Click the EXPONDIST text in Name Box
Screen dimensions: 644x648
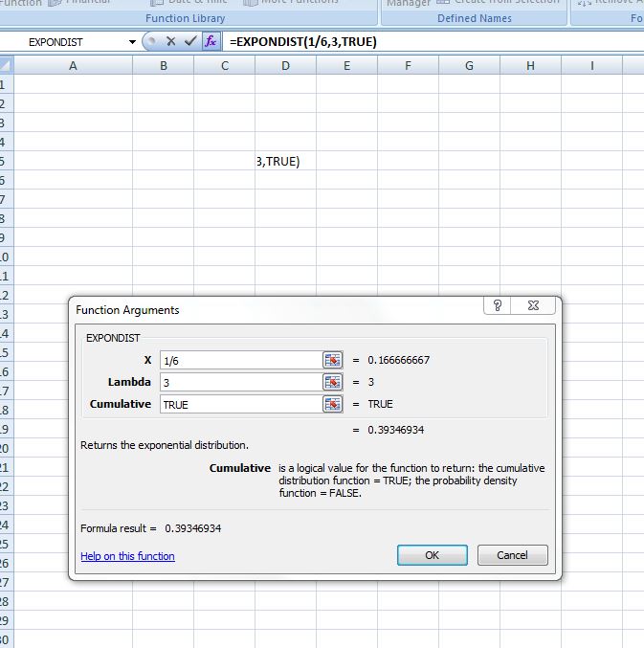coord(57,43)
